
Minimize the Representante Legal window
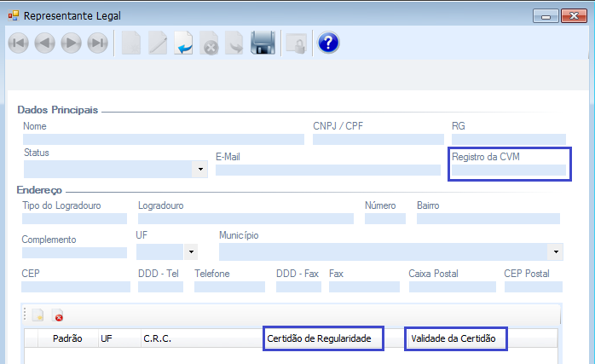pos(546,16)
